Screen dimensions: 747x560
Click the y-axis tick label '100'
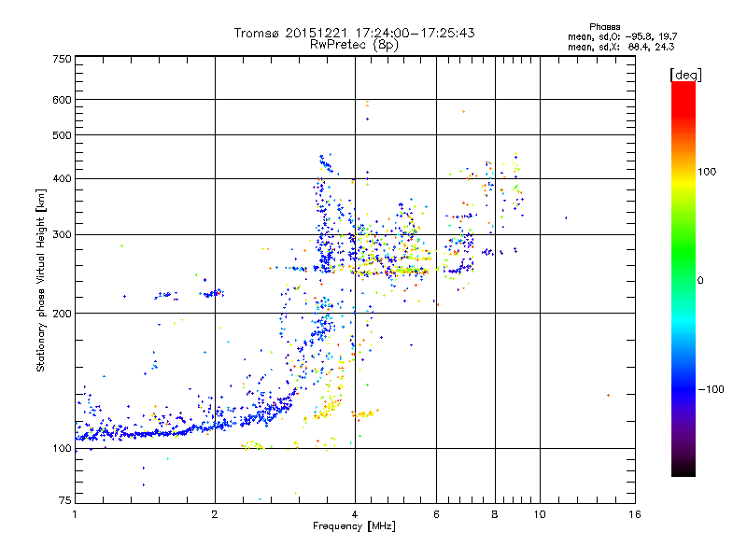tap(62, 448)
